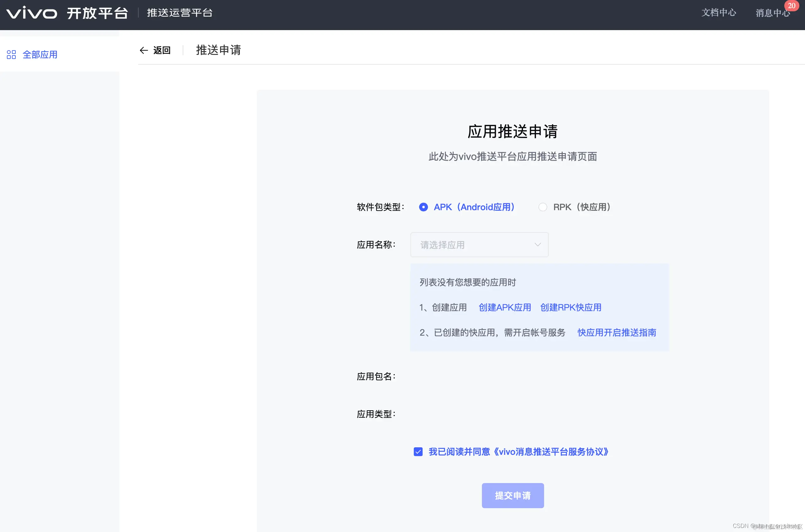Screen dimensions: 805x532
Task: Select RPK (快应用) radio button
Action: point(543,207)
